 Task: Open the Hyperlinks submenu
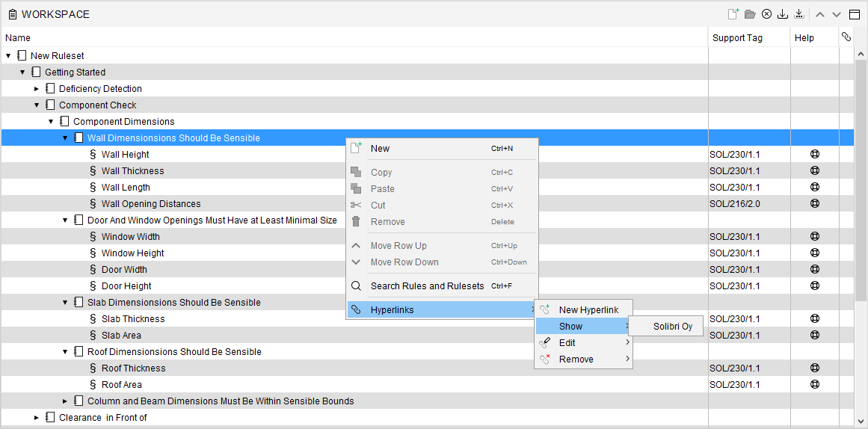pyautogui.click(x=442, y=310)
